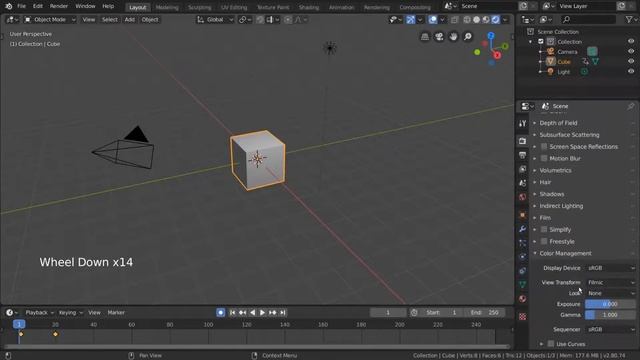Toggle X-ray display in viewport
This screenshot has width=640, height=360.
pos(454,20)
